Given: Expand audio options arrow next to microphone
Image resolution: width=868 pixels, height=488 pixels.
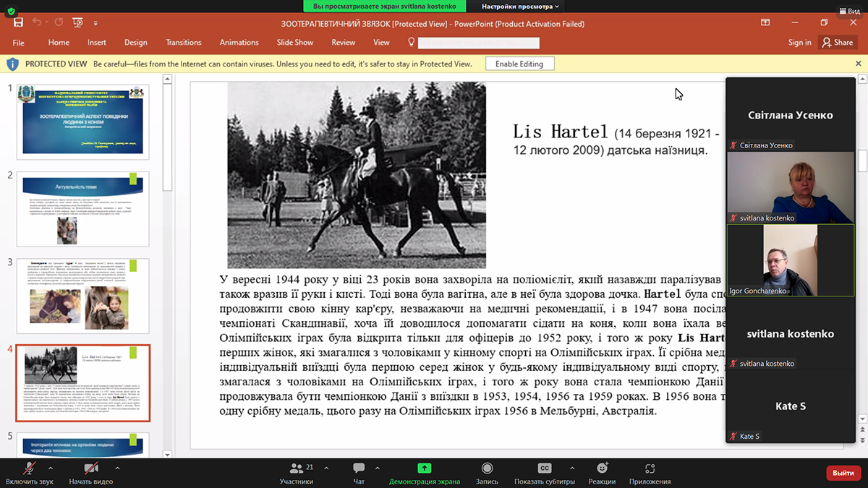Looking at the screenshot, I should pos(51,468).
